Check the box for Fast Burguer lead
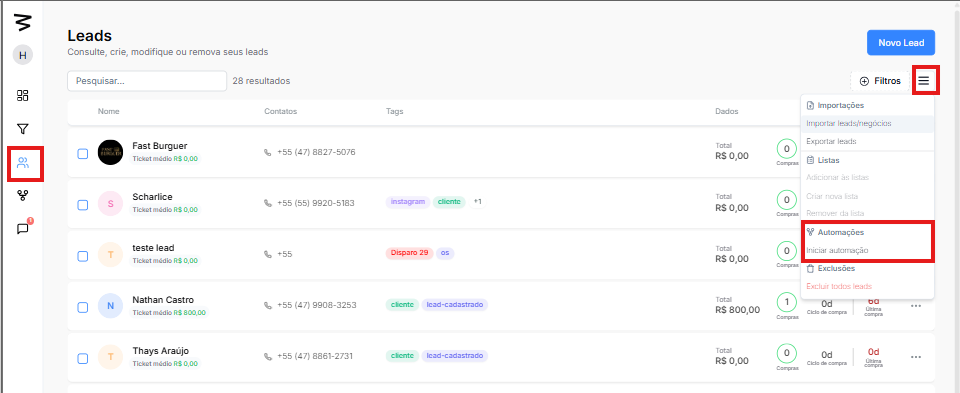Viewport: 960px width, 393px height. 83,154
